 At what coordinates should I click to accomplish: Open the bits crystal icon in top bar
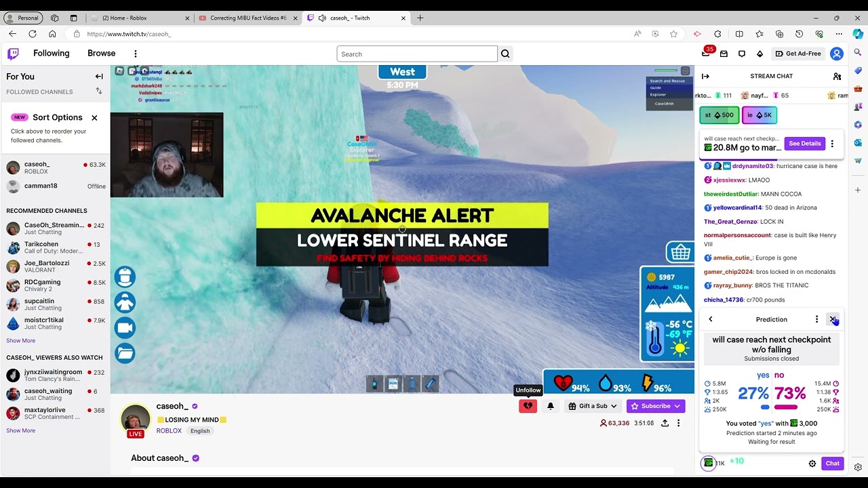(x=759, y=54)
